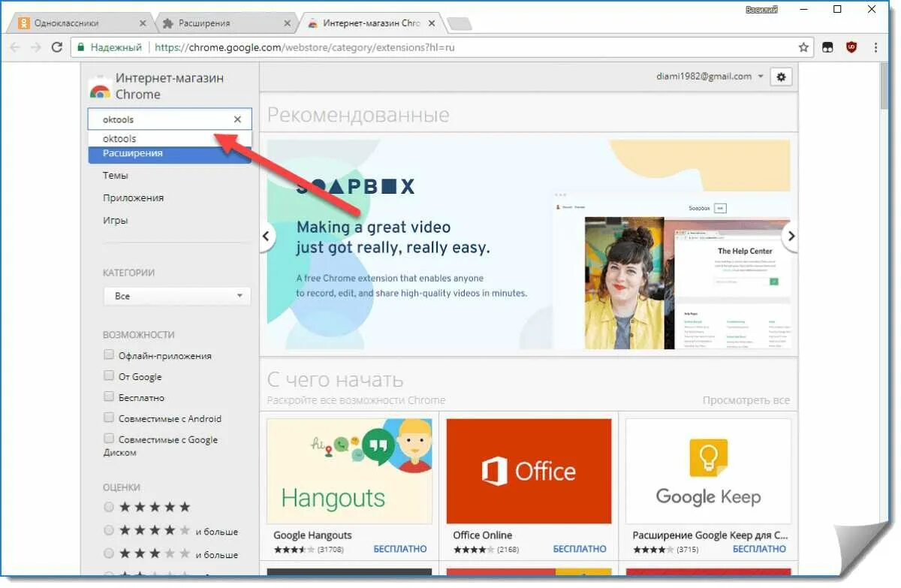Viewport: 901px width, 588px height.
Task: Click БЕСПЛАТНО under Google Hangouts
Action: coord(400,549)
